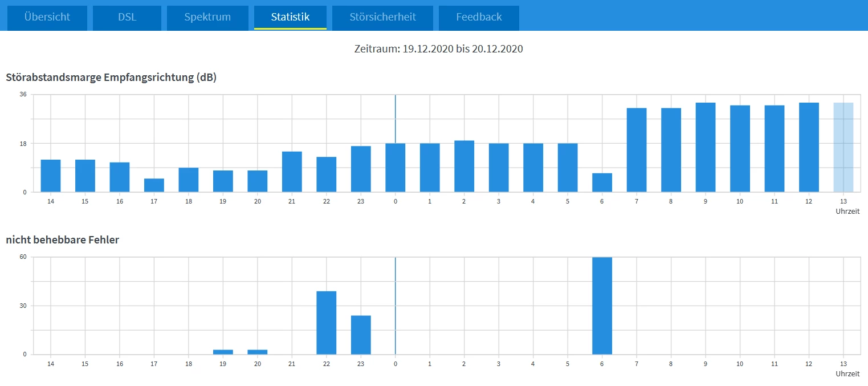
Task: Click the Zeitraum date range text
Action: tap(438, 49)
